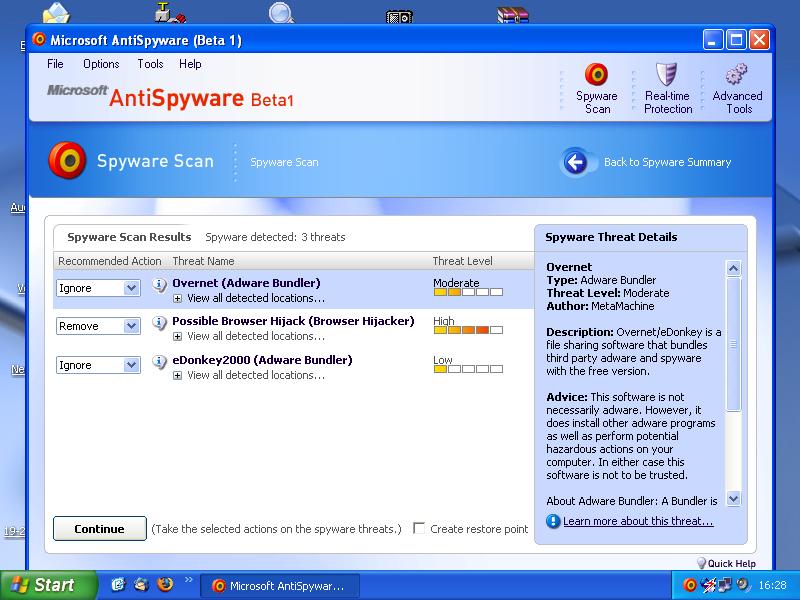Click the AntiSpyware icon in system tray
The width and height of the screenshot is (800, 600).
(x=689, y=585)
